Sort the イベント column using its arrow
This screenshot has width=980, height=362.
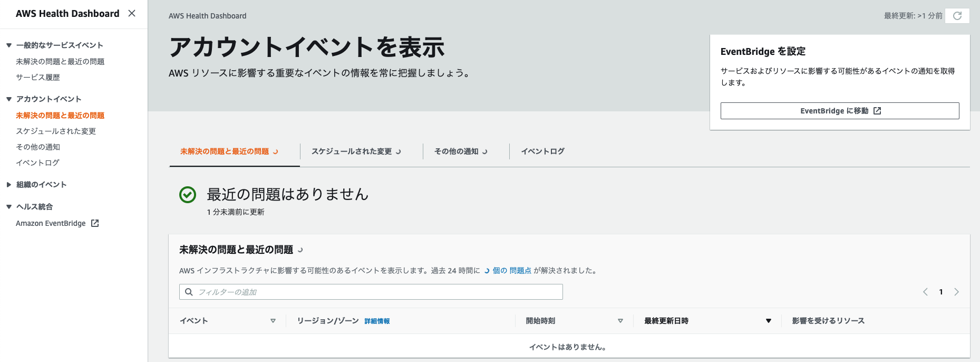point(273,321)
